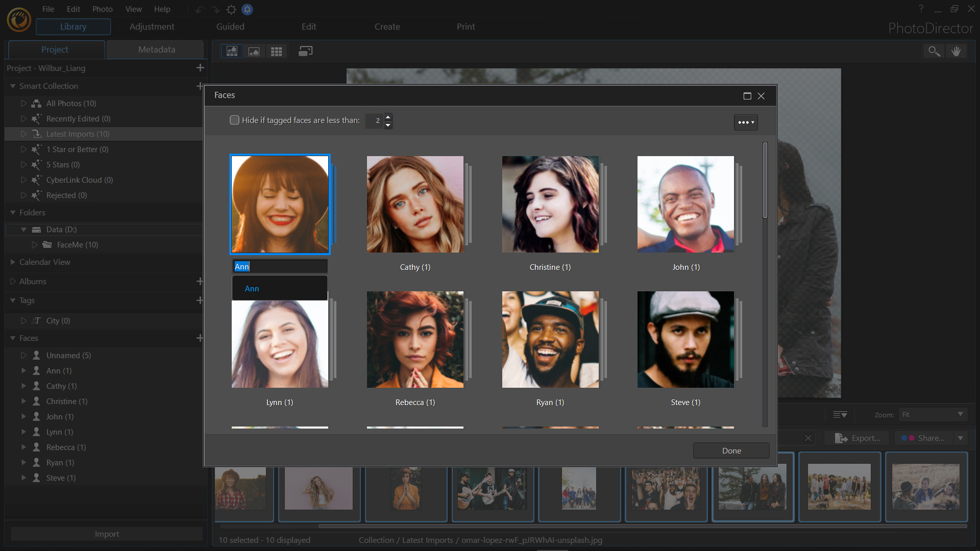The height and width of the screenshot is (551, 980).
Task: Switch to thumbnail grid view mode
Action: 276,51
